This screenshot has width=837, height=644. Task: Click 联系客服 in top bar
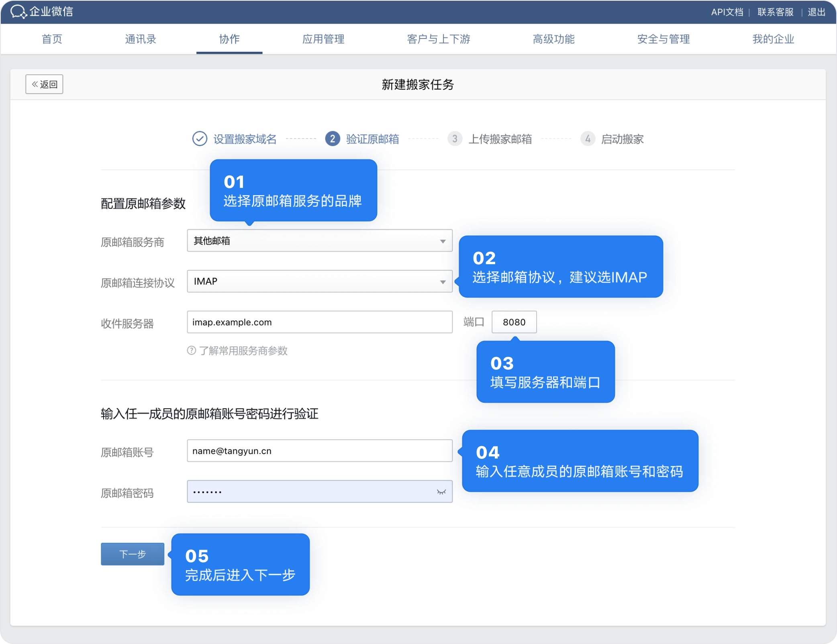pyautogui.click(x=775, y=12)
